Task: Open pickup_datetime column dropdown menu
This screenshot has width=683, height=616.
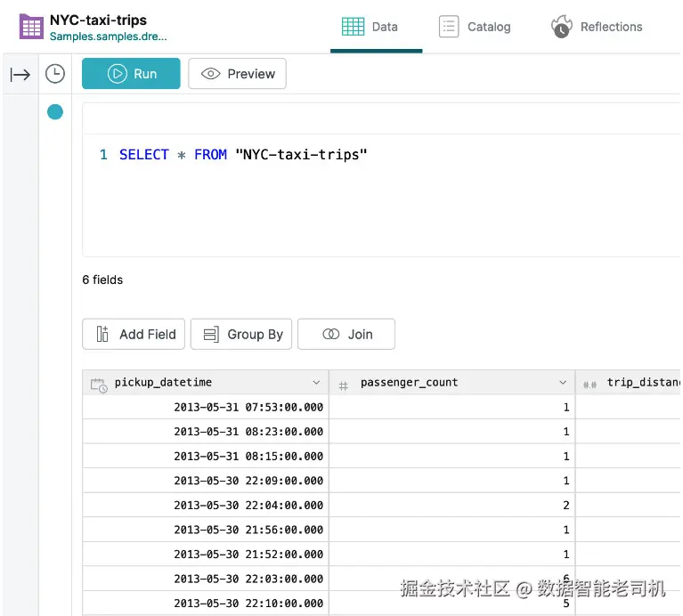Action: coord(316,382)
